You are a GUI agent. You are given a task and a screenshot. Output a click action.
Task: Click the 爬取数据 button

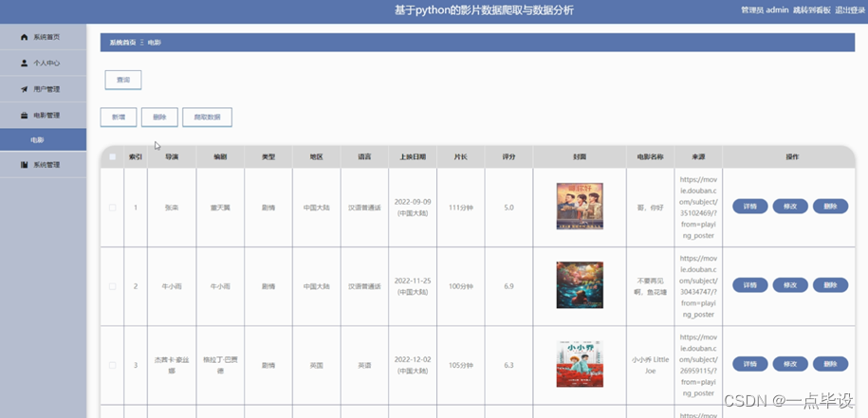207,118
